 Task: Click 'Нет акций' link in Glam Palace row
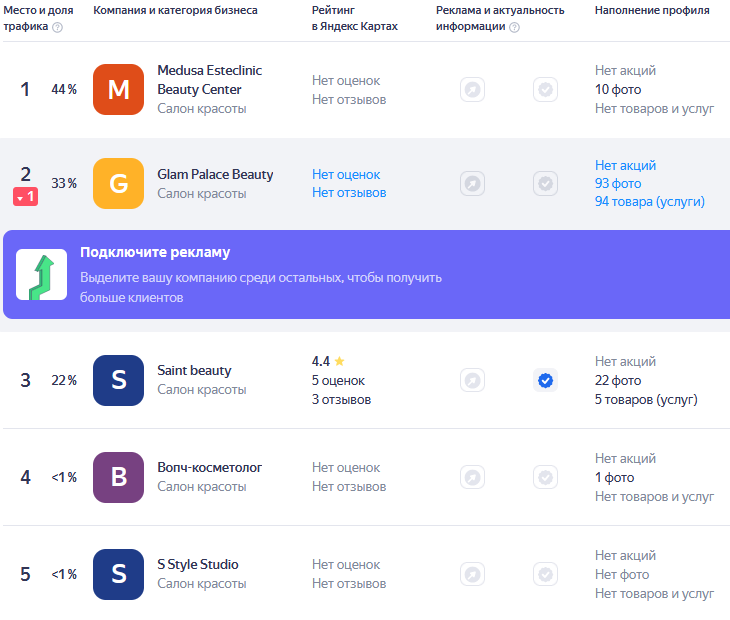[625, 165]
